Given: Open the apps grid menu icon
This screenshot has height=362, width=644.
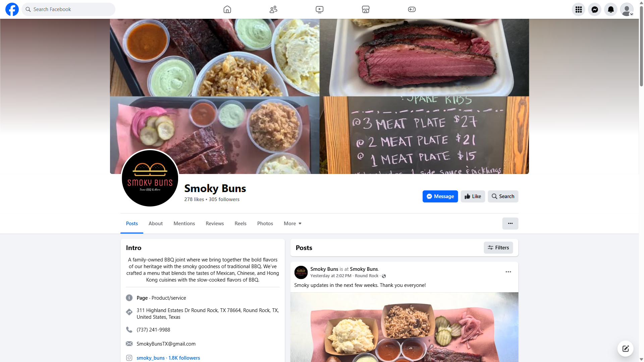Looking at the screenshot, I should pos(578,9).
